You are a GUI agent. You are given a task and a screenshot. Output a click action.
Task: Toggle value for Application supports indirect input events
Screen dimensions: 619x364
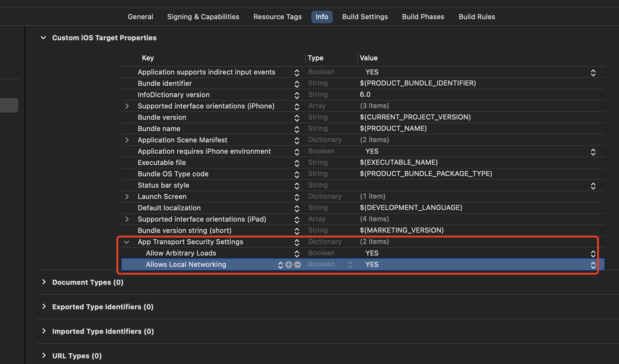[593, 72]
